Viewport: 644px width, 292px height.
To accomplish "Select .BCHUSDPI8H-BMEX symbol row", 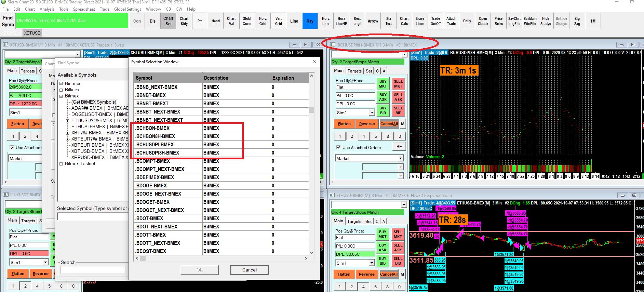I will click(158, 153).
